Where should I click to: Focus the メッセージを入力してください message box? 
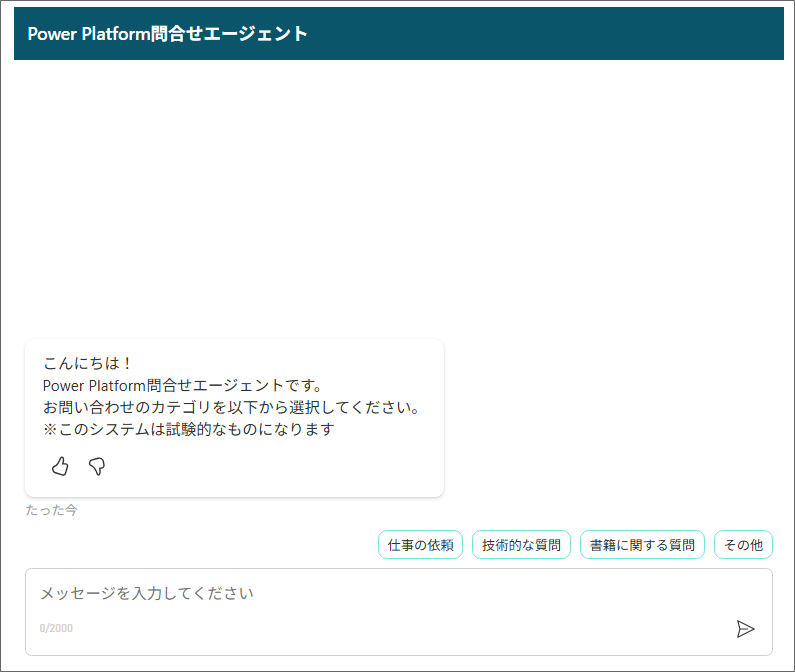tap(399, 612)
